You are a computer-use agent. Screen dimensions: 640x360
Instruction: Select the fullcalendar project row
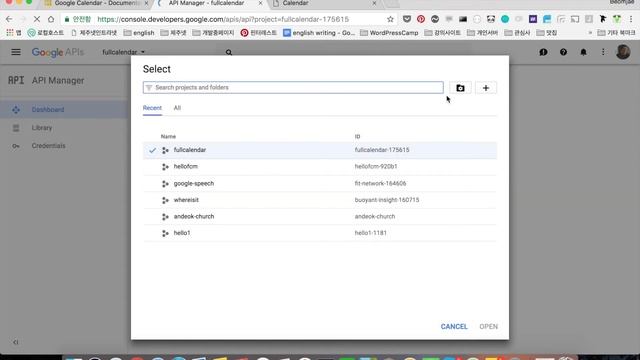pyautogui.click(x=320, y=150)
